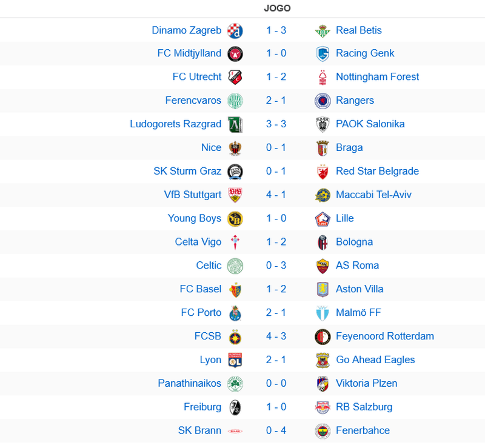Click the Nottingham Forest club crest

tap(323, 77)
